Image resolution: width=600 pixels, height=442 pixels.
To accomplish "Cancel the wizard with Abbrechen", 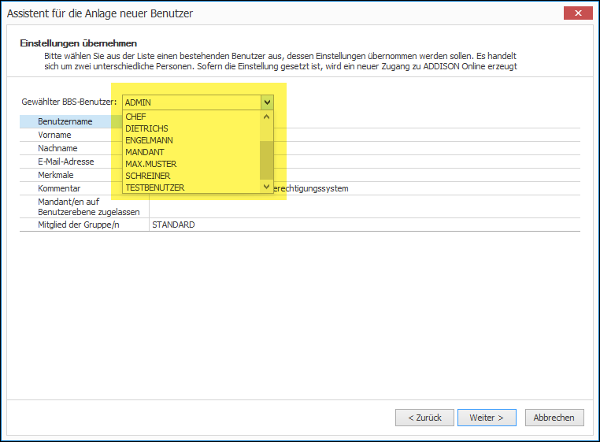I will click(x=554, y=418).
